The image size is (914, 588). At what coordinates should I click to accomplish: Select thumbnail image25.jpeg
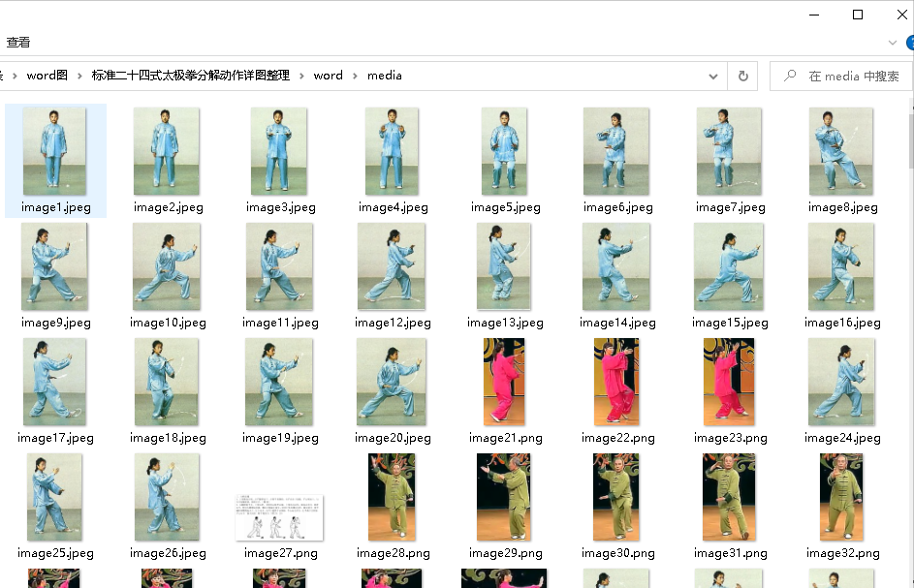[x=54, y=497]
